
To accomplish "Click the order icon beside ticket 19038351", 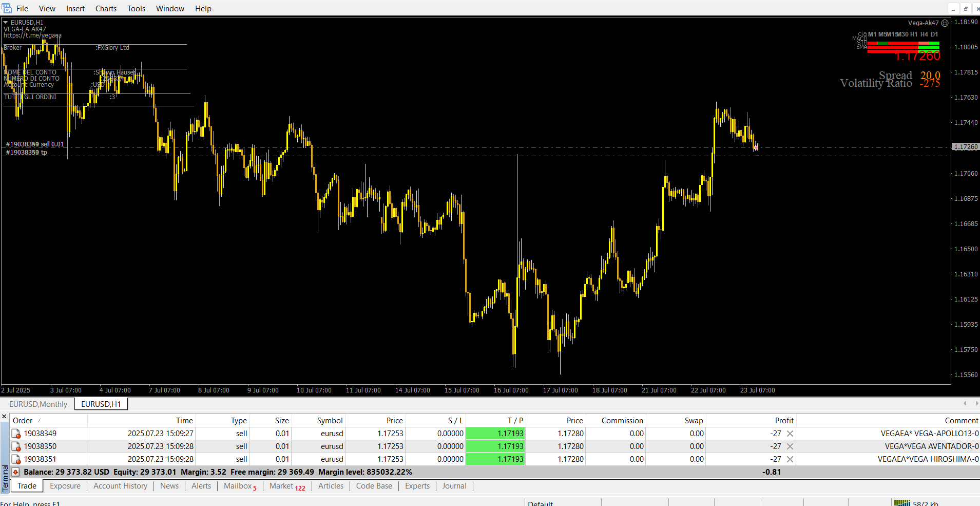I will pyautogui.click(x=16, y=460).
